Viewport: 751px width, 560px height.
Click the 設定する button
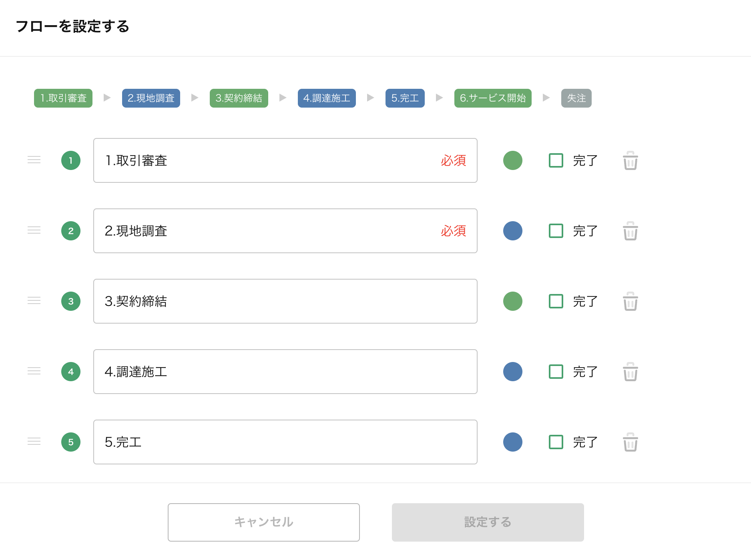click(x=488, y=522)
